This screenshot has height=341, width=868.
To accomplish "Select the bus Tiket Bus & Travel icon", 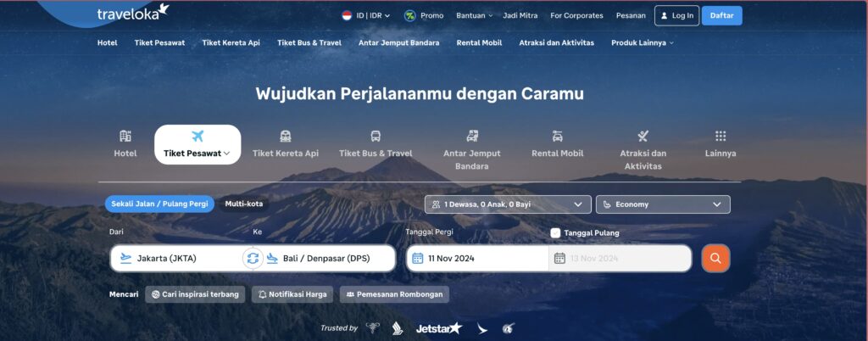I will [x=376, y=136].
